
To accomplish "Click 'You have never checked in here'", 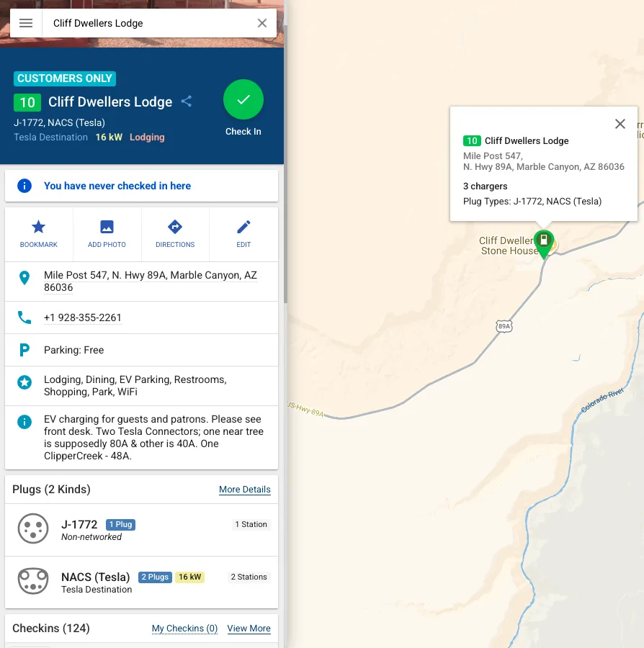I will [x=117, y=186].
